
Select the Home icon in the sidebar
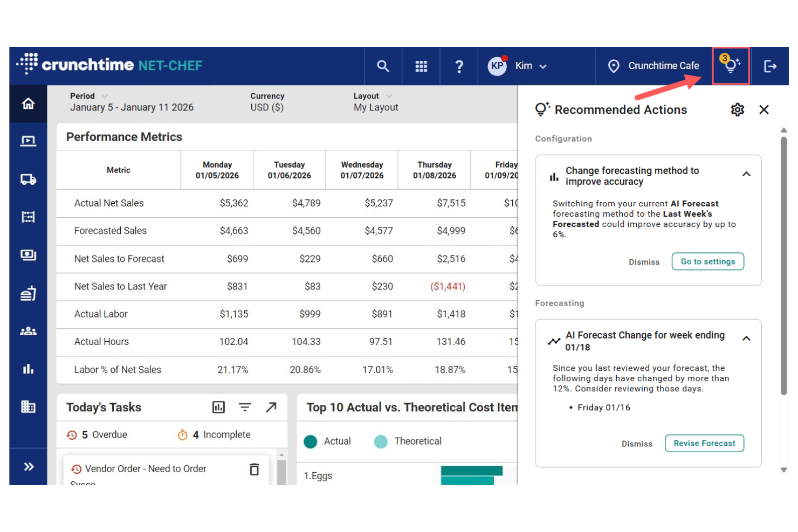(28, 103)
